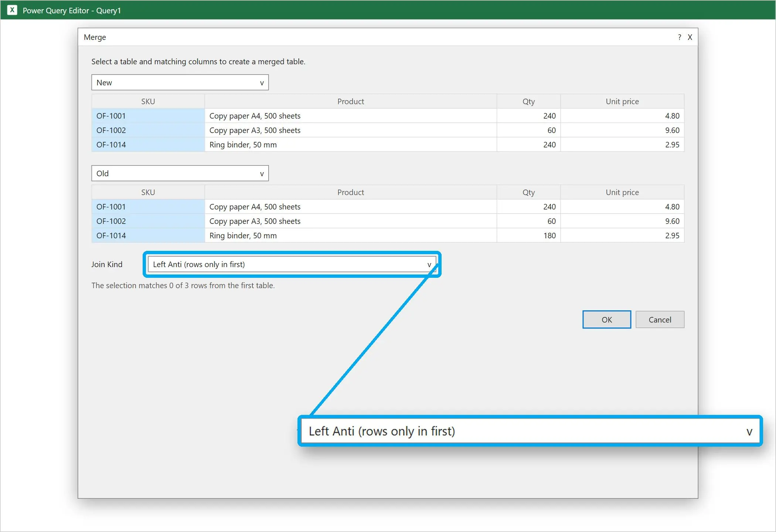Select SKU column header in Old table
The height and width of the screenshot is (532, 776).
148,192
